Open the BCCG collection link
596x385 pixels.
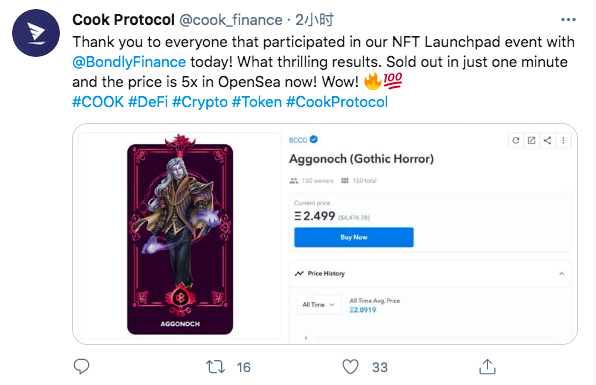pyautogui.click(x=298, y=140)
